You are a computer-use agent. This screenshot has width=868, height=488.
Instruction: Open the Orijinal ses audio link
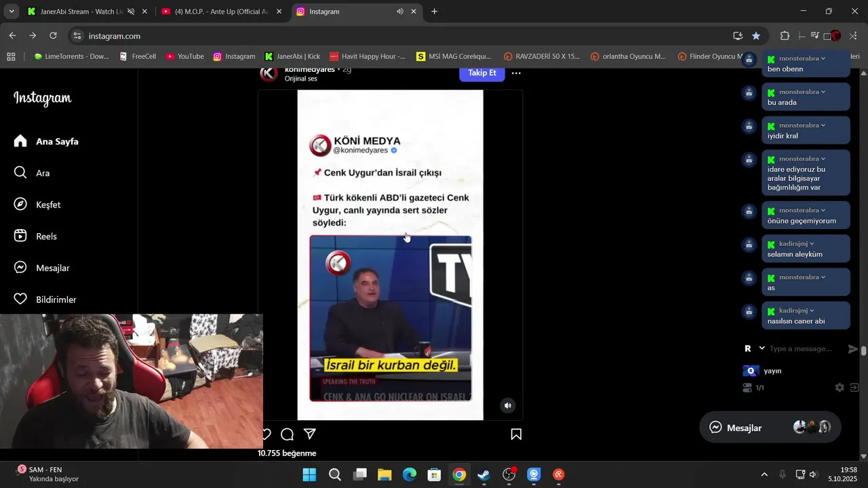tap(300, 79)
